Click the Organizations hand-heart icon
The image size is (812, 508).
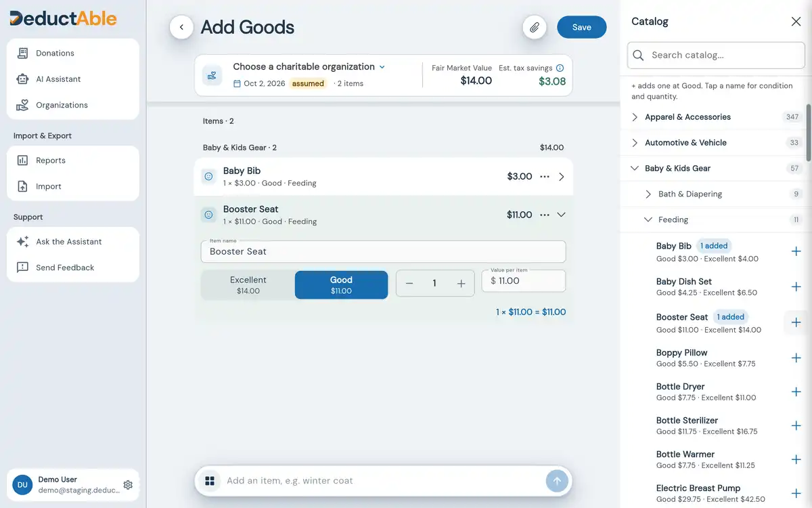tap(22, 105)
